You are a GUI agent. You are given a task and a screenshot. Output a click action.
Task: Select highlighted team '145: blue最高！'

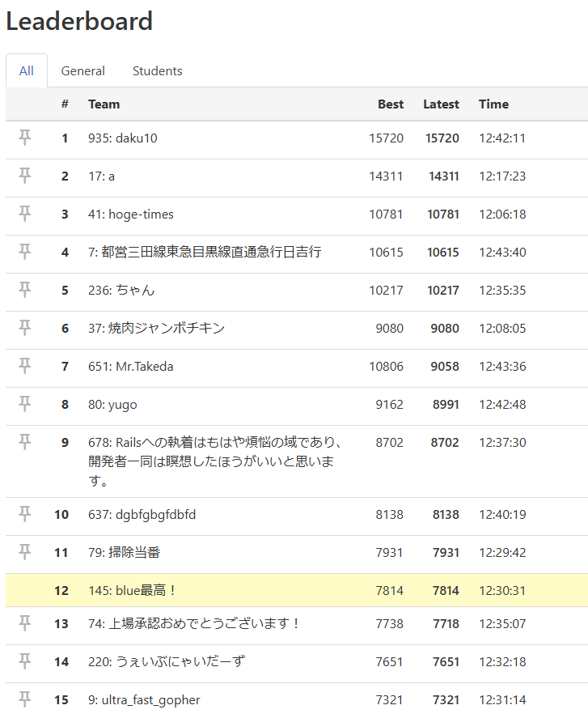(x=133, y=591)
